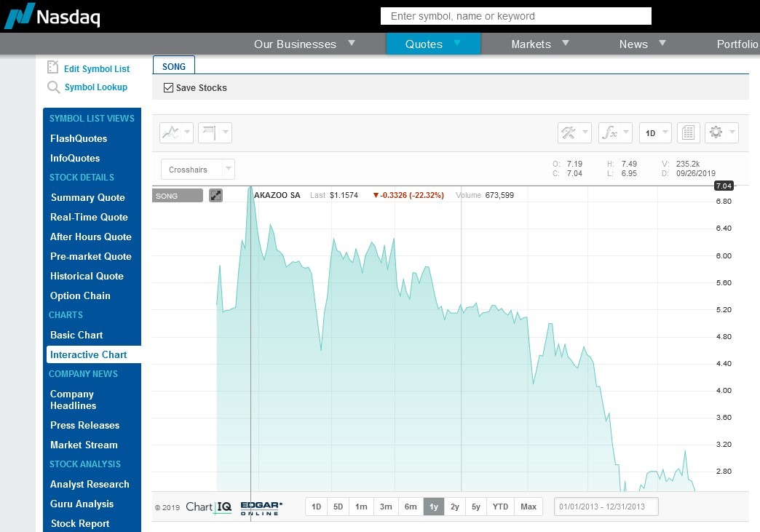Expand the Quotes menu arrow
760x532 pixels.
coord(457,43)
